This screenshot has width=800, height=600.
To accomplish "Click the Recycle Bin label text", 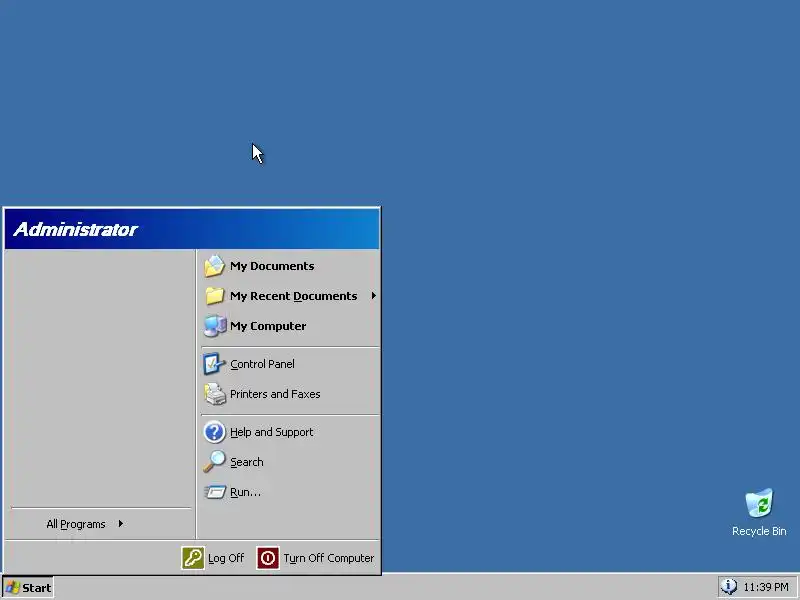I will (x=759, y=531).
